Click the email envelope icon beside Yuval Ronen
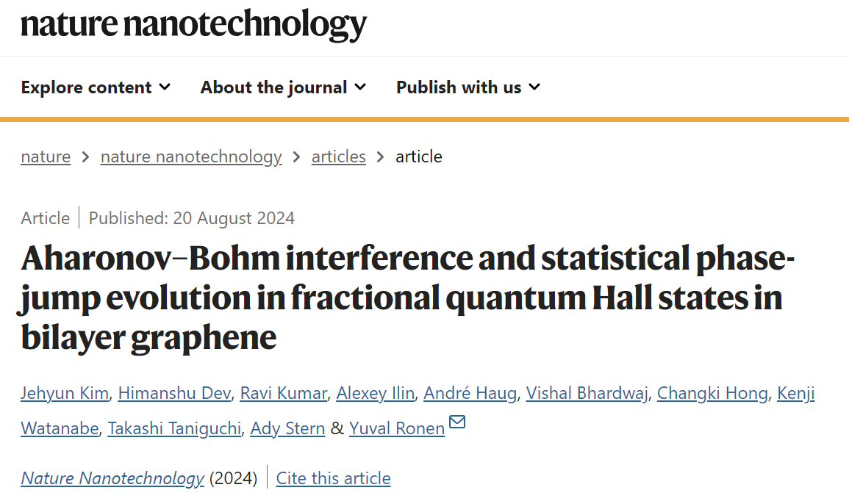 (x=457, y=421)
